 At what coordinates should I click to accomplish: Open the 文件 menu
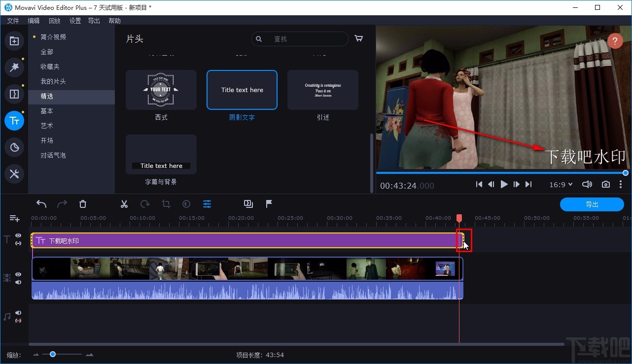pos(13,21)
